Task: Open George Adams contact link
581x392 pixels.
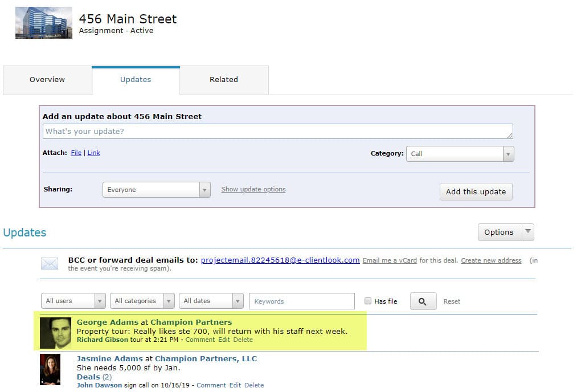Action: [x=108, y=322]
